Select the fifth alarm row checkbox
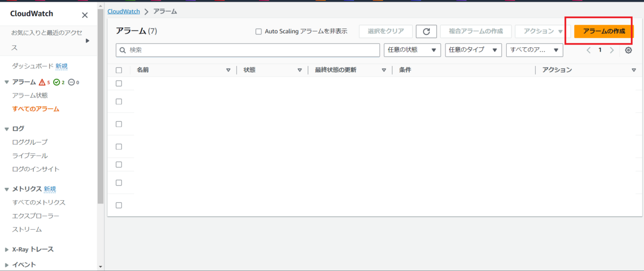Image resolution: width=644 pixels, height=271 pixels. click(x=119, y=164)
